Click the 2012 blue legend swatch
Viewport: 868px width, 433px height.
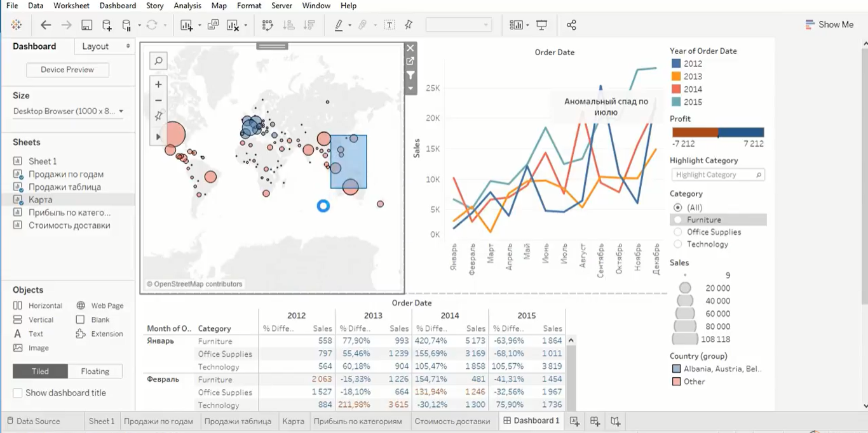click(x=677, y=63)
